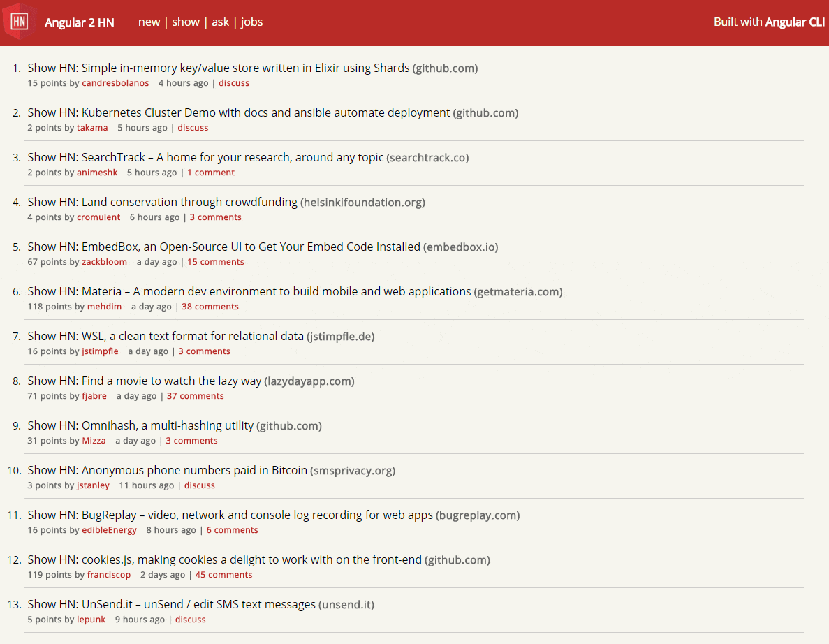The width and height of the screenshot is (829, 644).
Task: View user animeshk profile
Action: (97, 173)
